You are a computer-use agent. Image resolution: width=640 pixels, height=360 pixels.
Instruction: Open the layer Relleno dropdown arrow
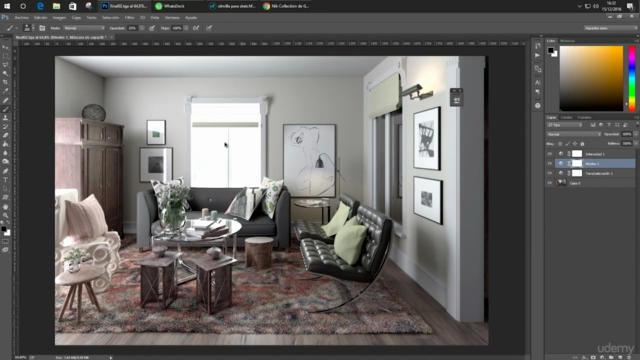(x=636, y=144)
